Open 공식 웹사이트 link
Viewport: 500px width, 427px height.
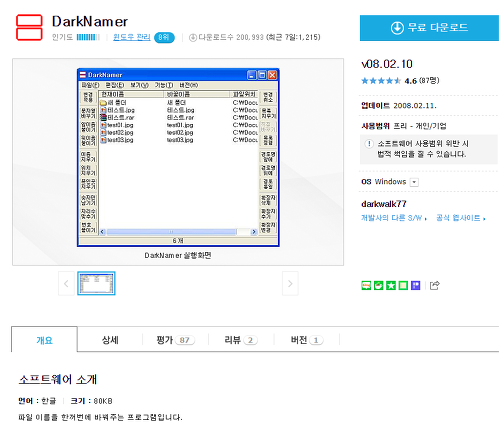click(x=461, y=218)
